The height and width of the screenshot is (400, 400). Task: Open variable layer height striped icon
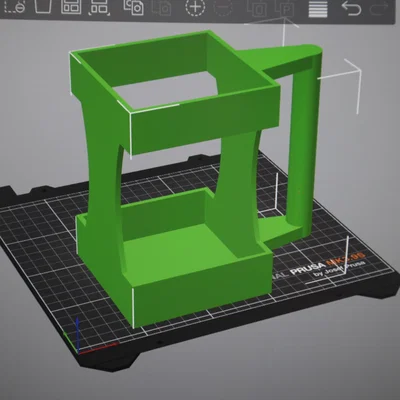[x=318, y=8]
